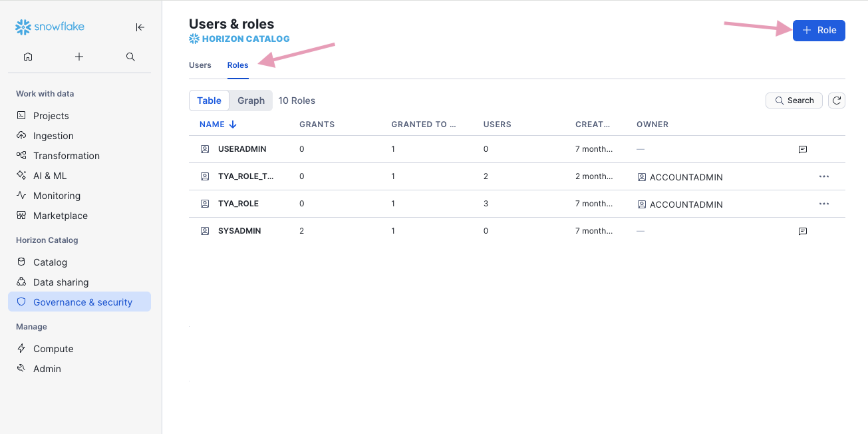
Task: Refresh the roles list
Action: [837, 101]
